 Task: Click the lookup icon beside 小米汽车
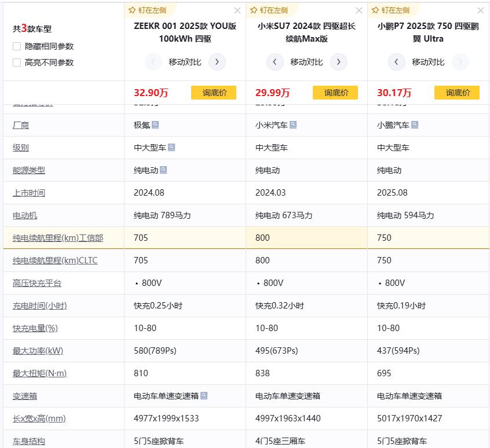[x=294, y=124]
